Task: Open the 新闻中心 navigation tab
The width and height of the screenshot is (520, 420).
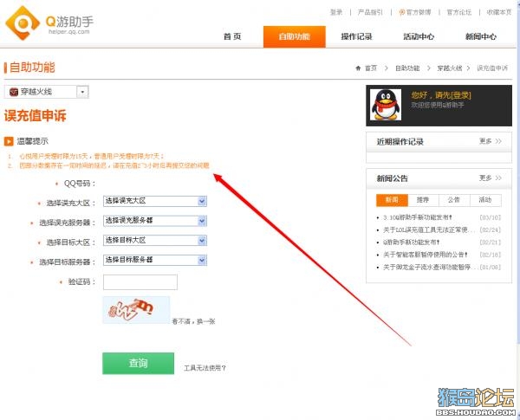Action: pos(480,36)
